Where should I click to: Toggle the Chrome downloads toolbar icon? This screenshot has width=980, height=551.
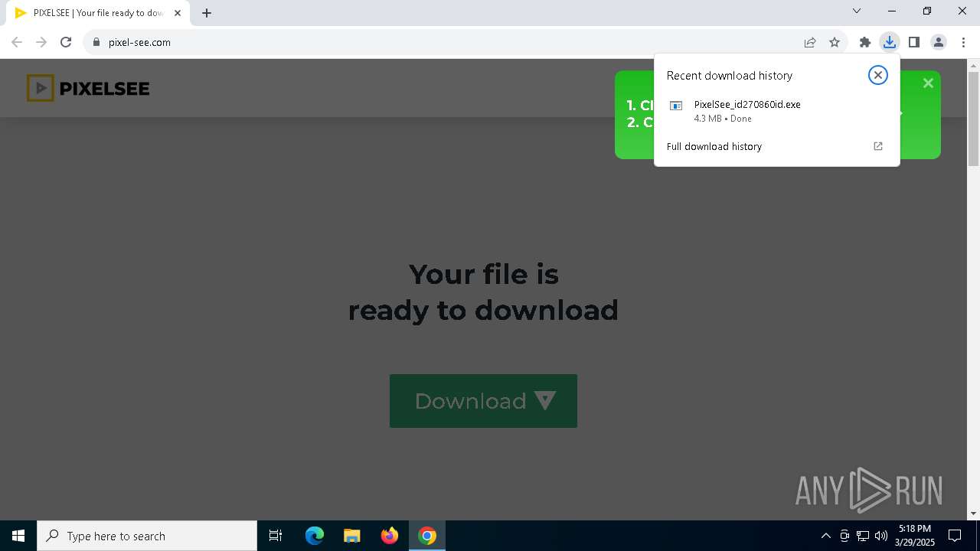pos(889,42)
